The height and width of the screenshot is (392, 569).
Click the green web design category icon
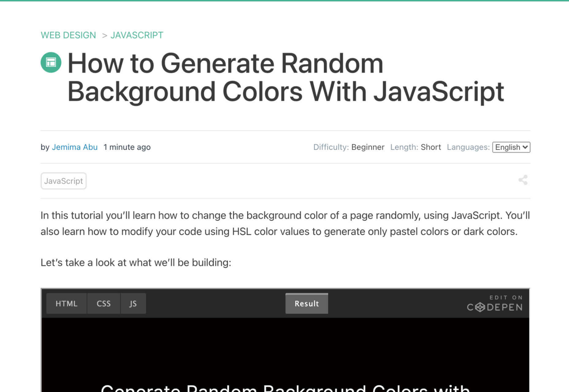(x=51, y=62)
